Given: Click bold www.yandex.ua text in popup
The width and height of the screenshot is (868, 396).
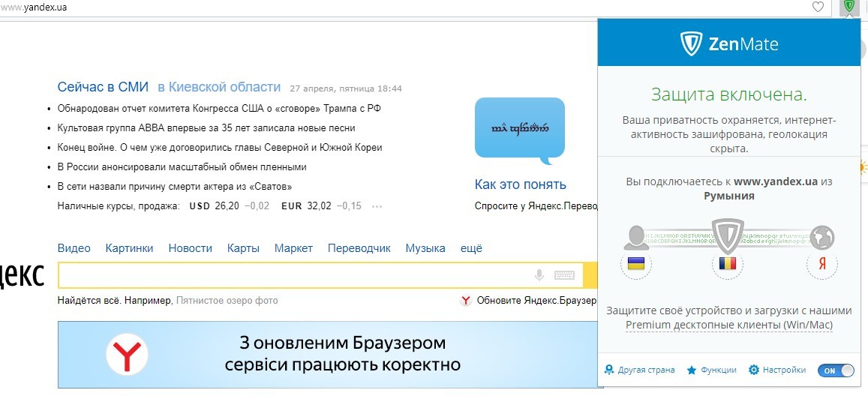Looking at the screenshot, I should pos(776,181).
